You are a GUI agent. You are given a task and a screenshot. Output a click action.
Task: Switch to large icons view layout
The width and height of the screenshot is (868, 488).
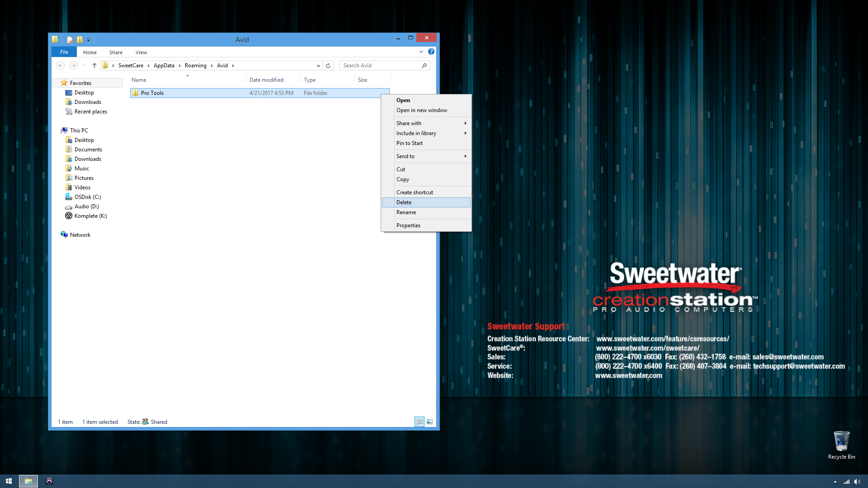click(429, 422)
